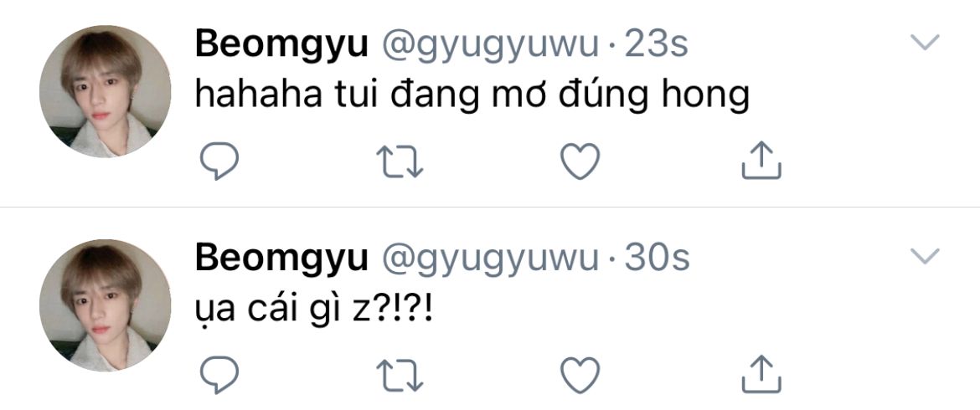Open the @gyugyuwu handle on the 30s tweet
Viewport: 980px width, 410px height.
(491, 259)
